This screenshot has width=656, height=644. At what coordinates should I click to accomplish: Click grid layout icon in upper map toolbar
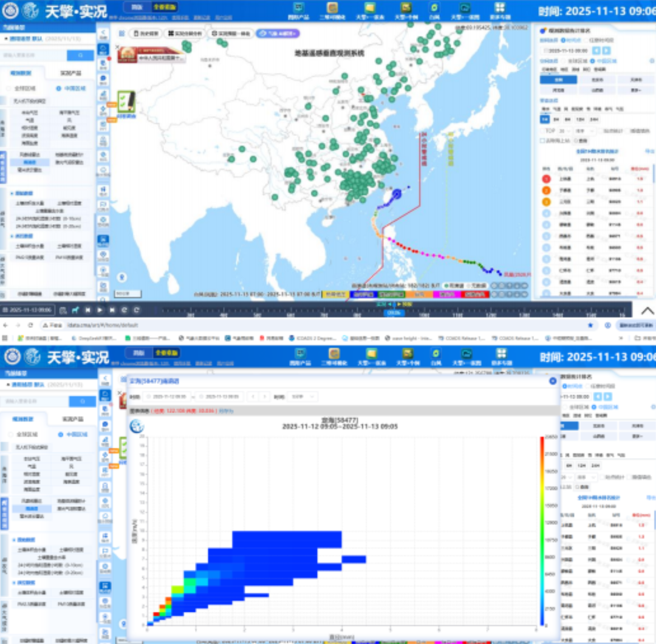pos(121,33)
